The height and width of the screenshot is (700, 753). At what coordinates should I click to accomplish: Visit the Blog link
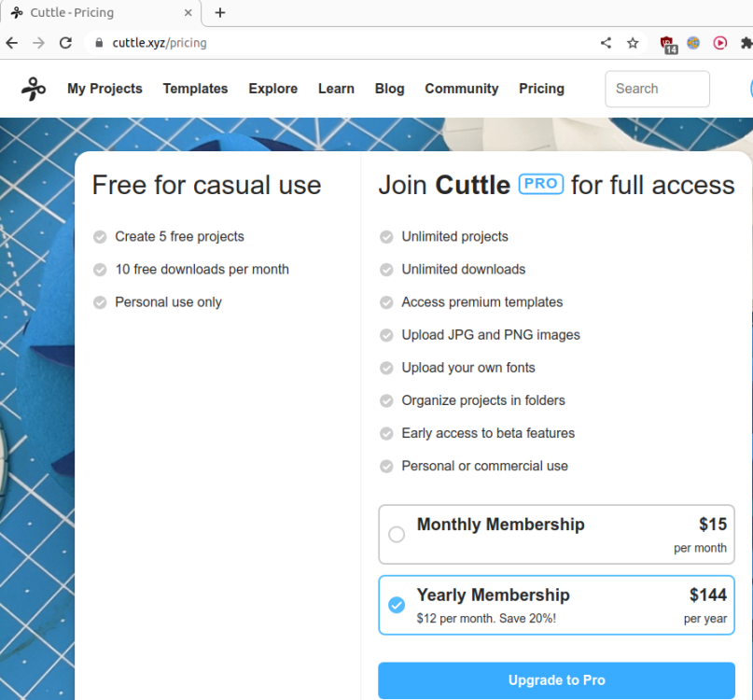tap(389, 89)
